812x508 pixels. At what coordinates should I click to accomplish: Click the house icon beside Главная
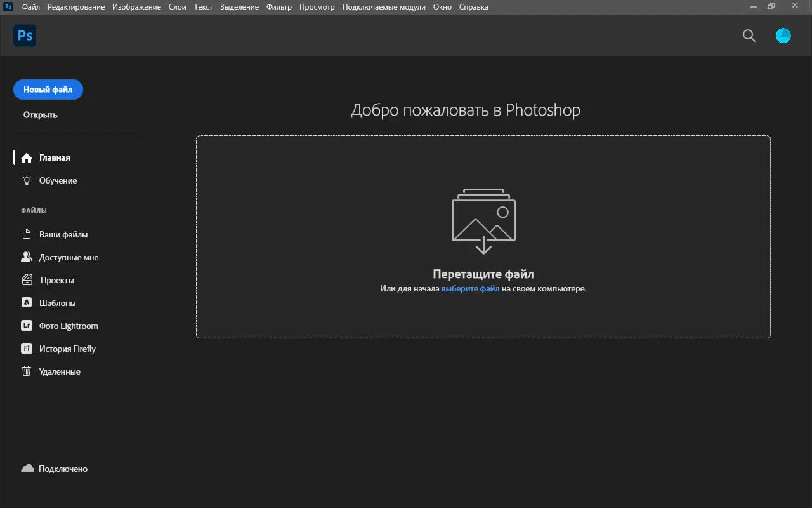pyautogui.click(x=27, y=157)
